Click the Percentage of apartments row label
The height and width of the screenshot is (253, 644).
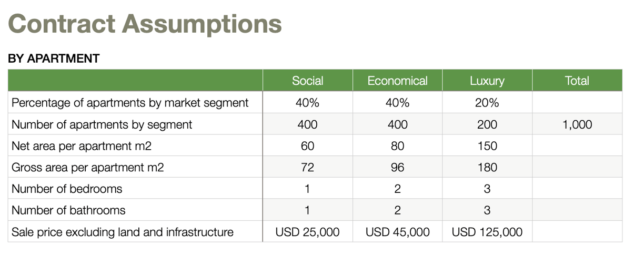coord(130,103)
